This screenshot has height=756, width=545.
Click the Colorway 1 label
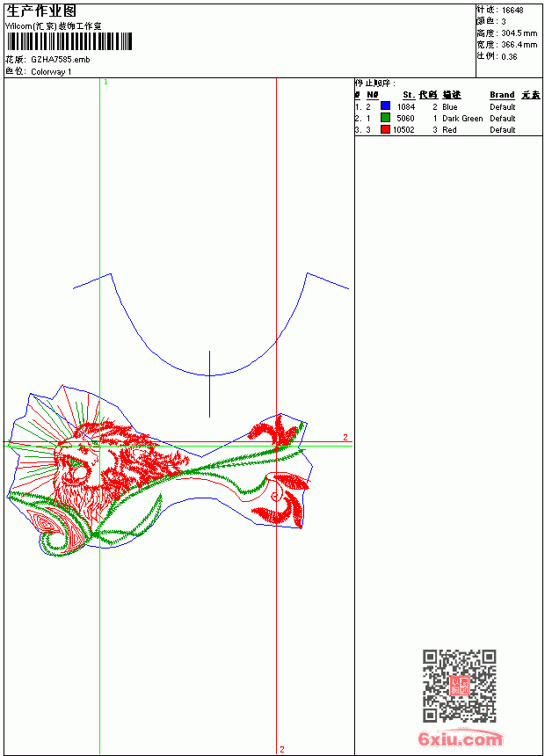tap(51, 72)
